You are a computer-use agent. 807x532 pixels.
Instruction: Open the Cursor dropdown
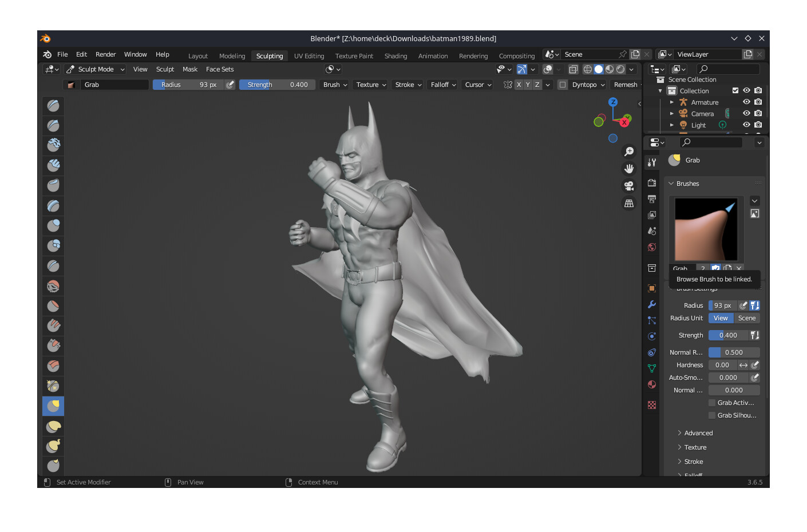click(x=478, y=85)
